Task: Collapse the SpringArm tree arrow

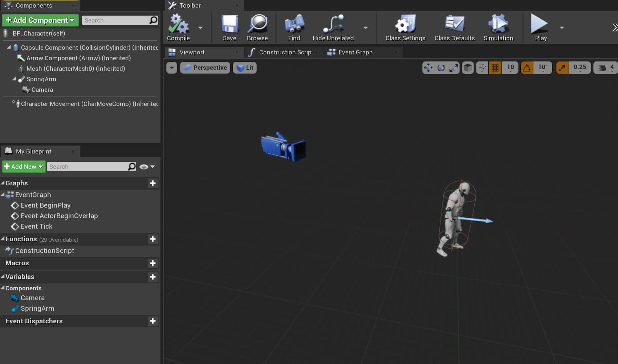Action: [x=14, y=79]
